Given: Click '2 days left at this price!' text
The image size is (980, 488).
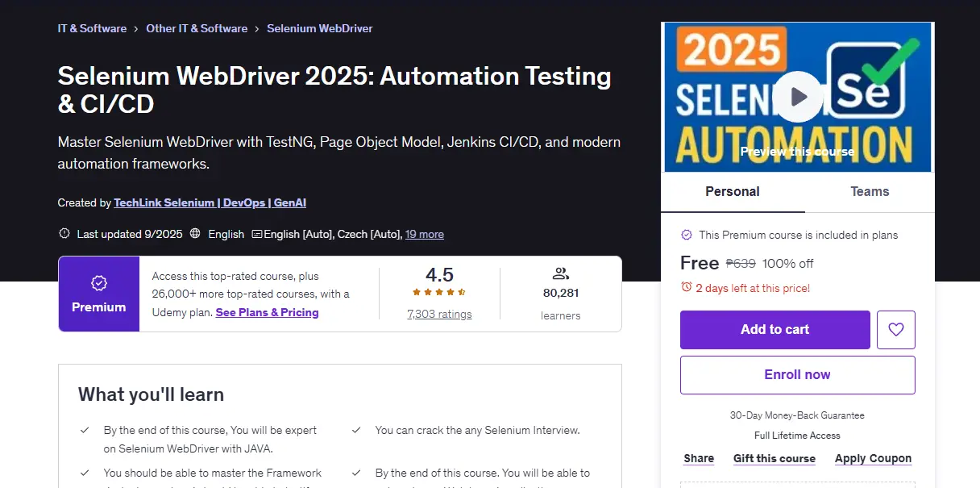Looking at the screenshot, I should tap(753, 288).
